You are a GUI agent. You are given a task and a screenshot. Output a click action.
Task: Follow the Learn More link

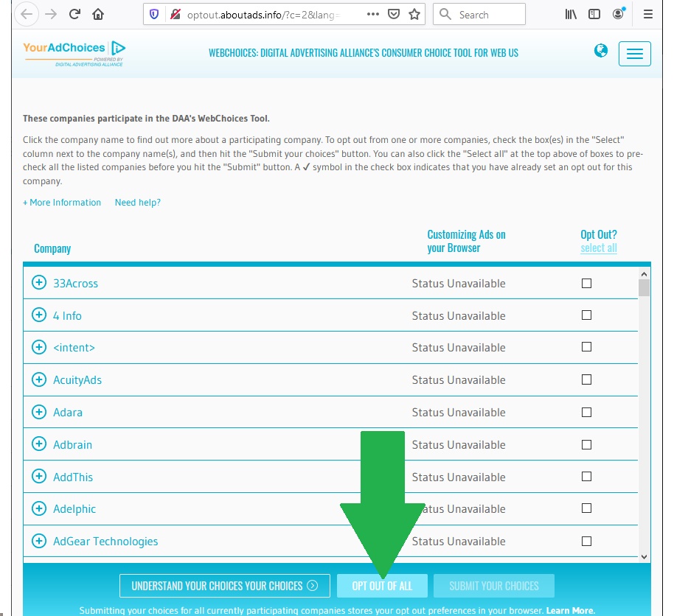[570, 610]
